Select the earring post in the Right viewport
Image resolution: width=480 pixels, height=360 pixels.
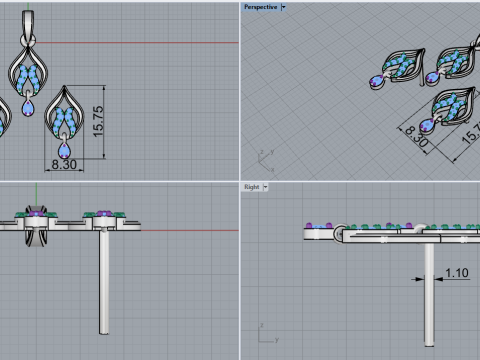(x=429, y=295)
